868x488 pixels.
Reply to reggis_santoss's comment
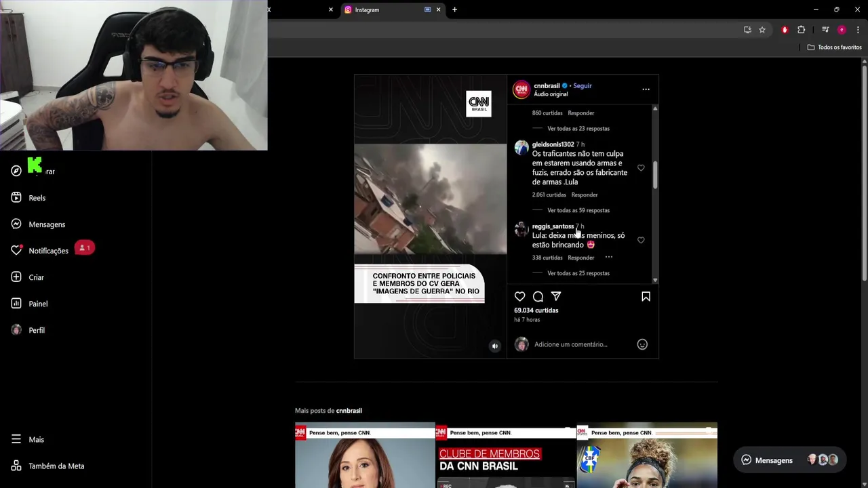click(581, 258)
